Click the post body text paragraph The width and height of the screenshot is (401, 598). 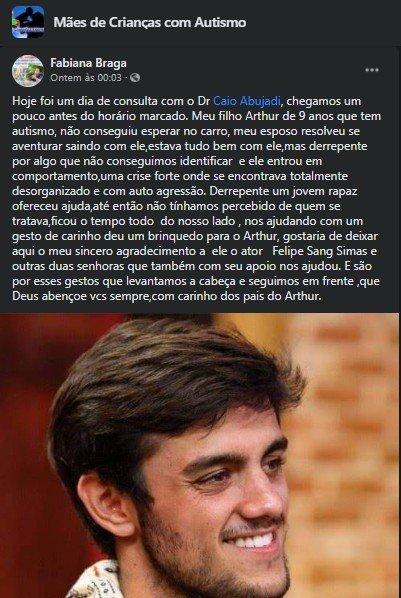coord(196,199)
